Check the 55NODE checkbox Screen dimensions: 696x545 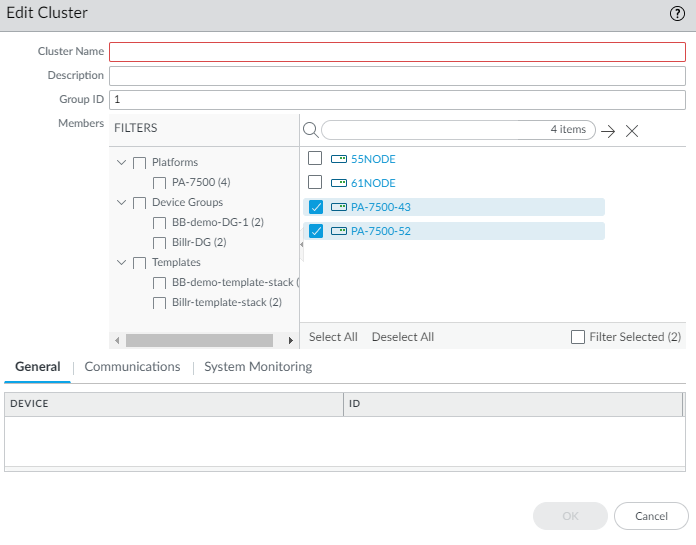click(315, 158)
